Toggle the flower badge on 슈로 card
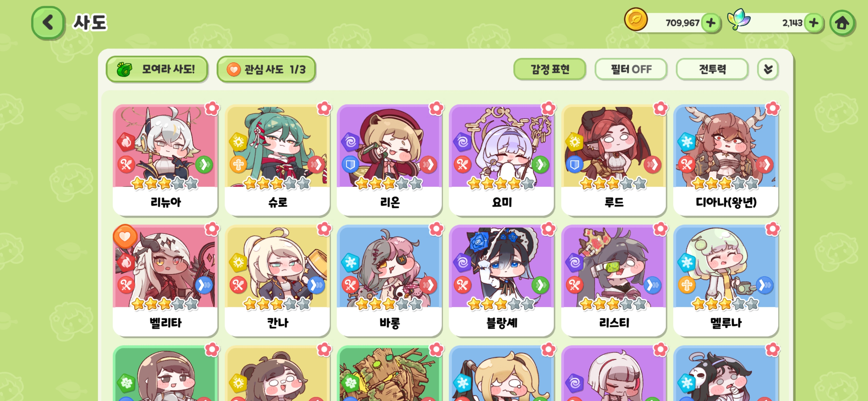This screenshot has width=868, height=401. click(x=324, y=109)
